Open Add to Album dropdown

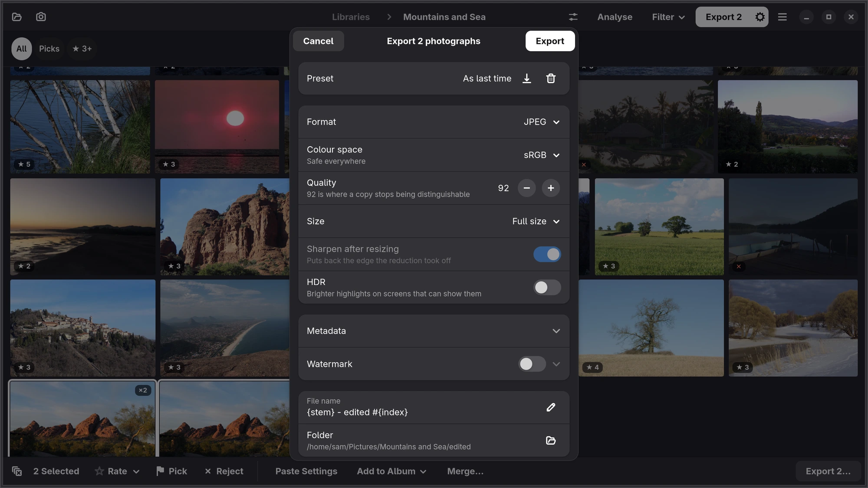click(x=391, y=471)
